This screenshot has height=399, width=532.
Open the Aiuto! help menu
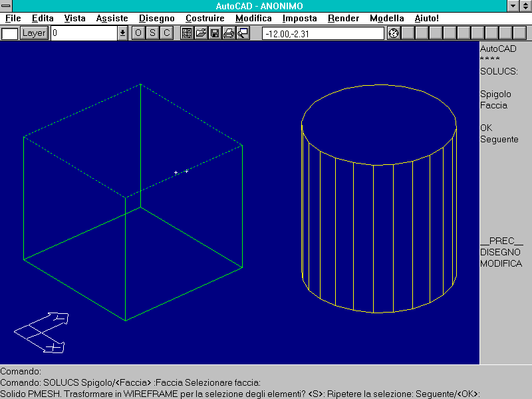click(x=426, y=19)
